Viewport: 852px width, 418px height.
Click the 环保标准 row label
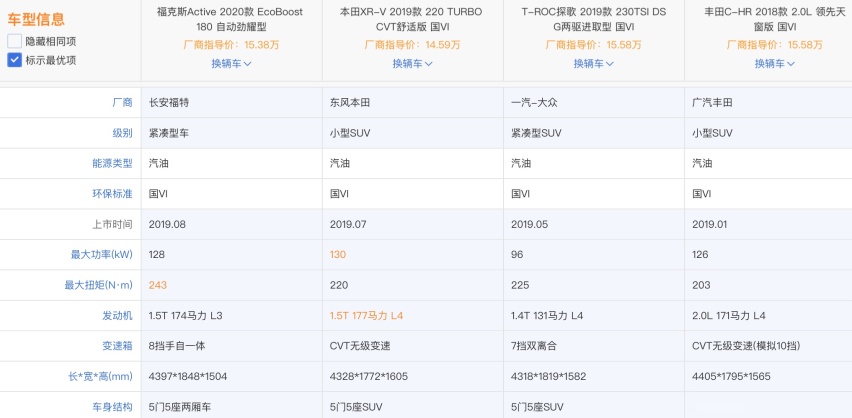pos(112,194)
